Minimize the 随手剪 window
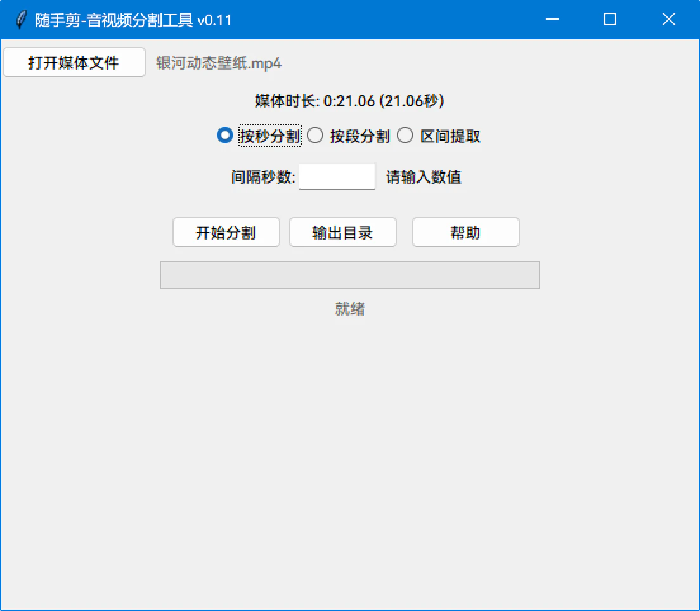 click(552, 19)
